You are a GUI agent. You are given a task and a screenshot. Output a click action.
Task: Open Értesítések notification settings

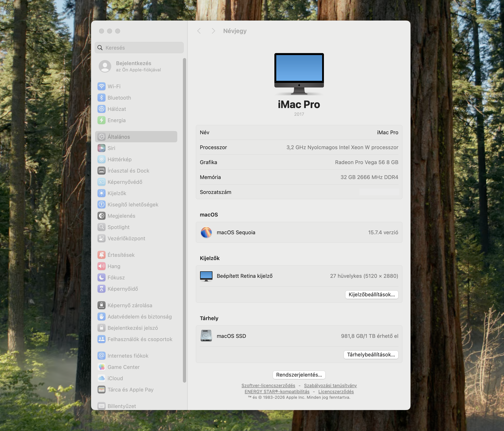coord(121,255)
